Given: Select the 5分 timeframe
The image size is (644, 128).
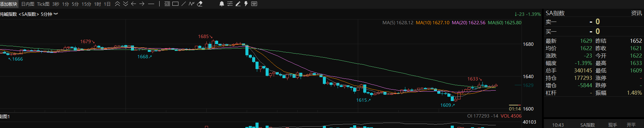Looking at the screenshot, I should point(75,4).
